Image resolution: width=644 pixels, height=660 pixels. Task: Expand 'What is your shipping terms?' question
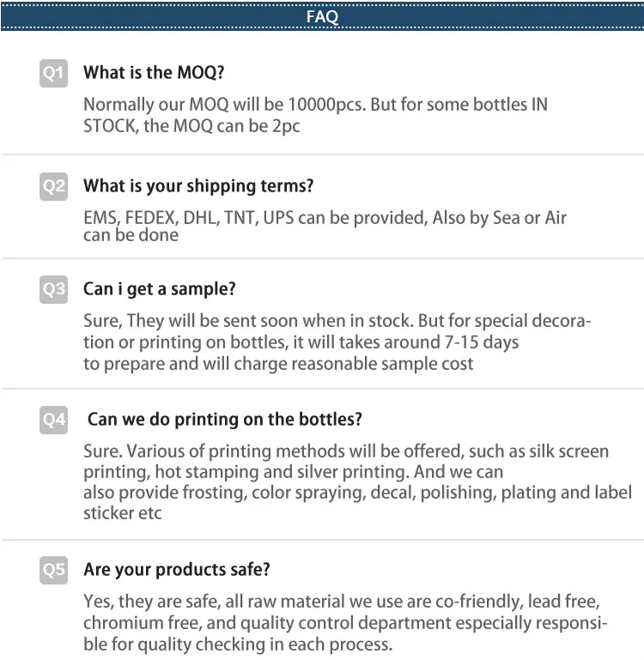click(198, 186)
